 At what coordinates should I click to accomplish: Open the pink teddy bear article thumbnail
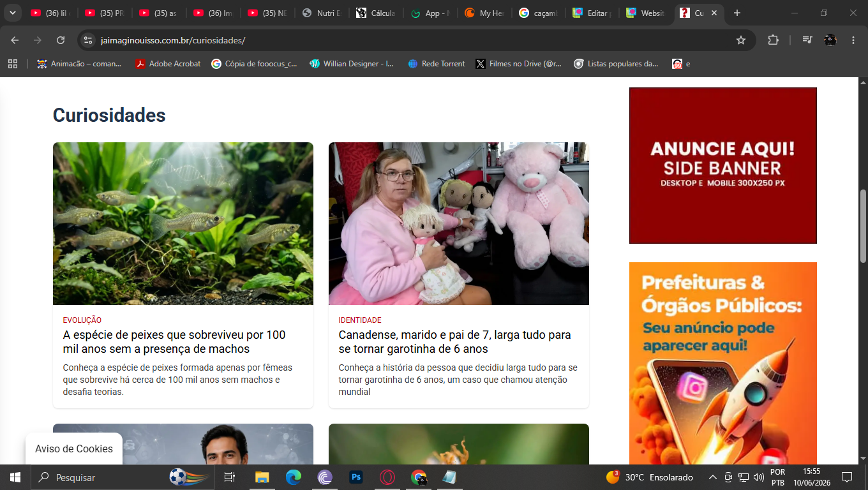(x=459, y=223)
